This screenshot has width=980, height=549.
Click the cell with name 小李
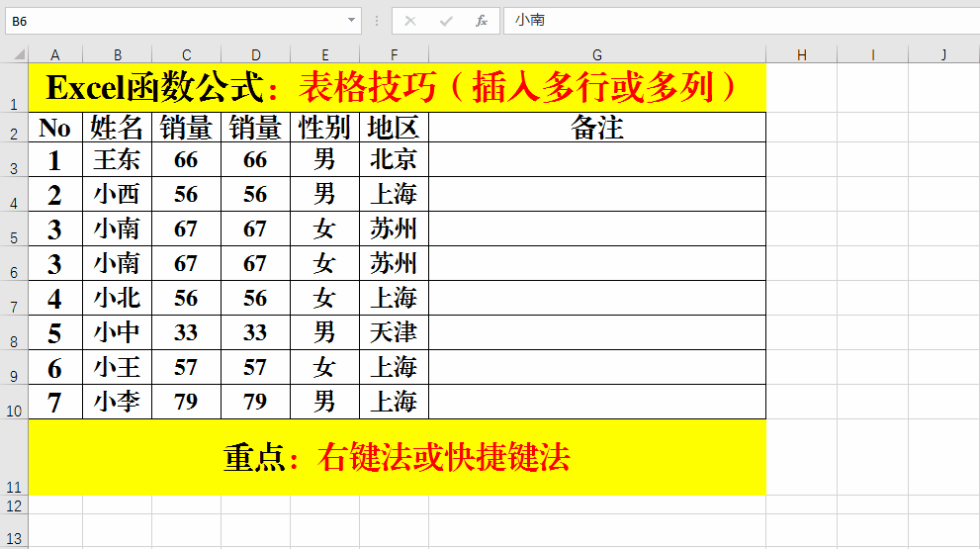117,402
